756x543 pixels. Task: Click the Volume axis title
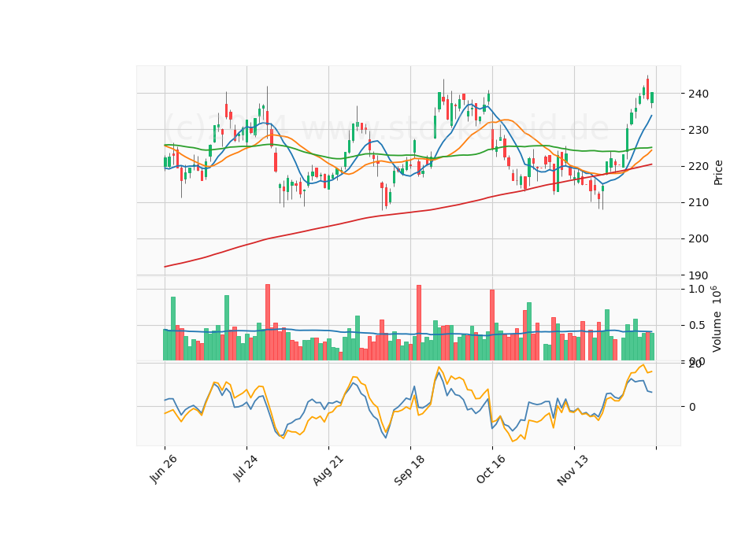point(717,319)
